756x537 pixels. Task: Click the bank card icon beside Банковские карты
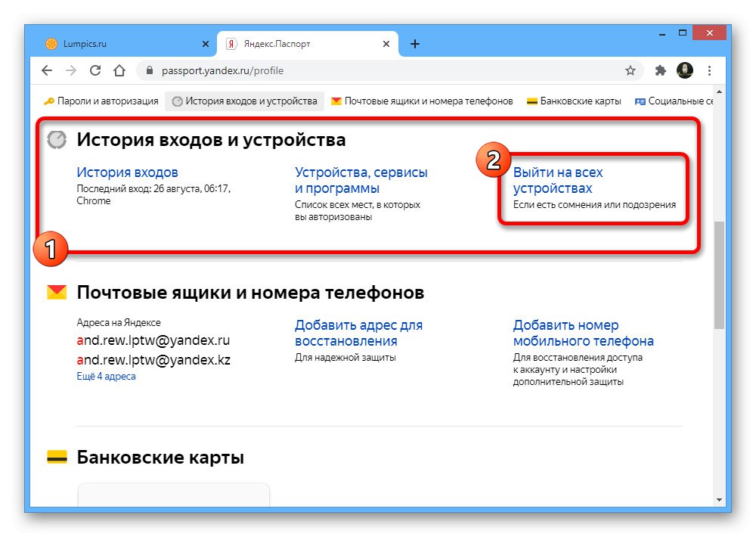[x=57, y=457]
